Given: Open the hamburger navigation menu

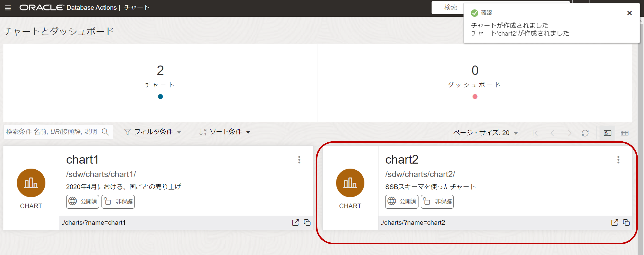Looking at the screenshot, I should click(x=8, y=8).
